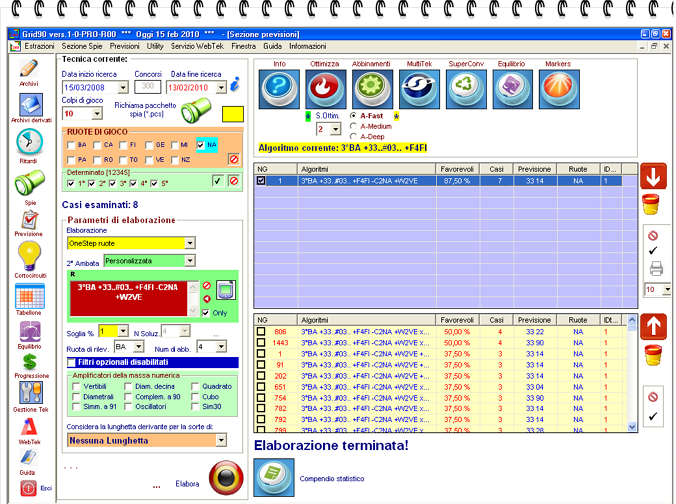676x504 pixels.
Task: Open the Compendio statistico icon
Action: [274, 477]
